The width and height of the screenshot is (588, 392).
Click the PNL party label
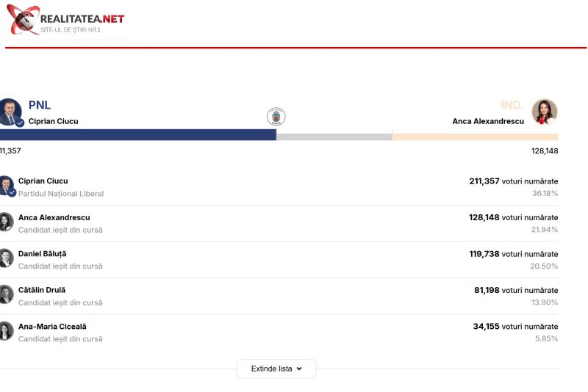click(x=40, y=105)
